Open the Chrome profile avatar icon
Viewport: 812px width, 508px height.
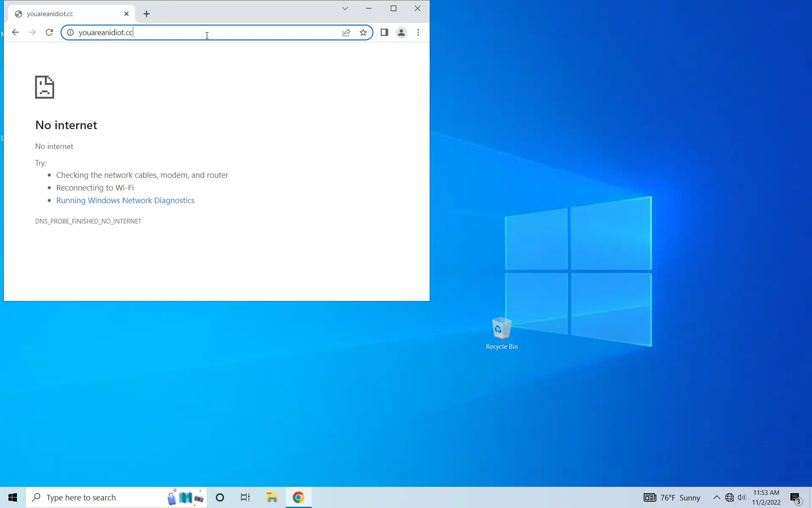click(401, 33)
